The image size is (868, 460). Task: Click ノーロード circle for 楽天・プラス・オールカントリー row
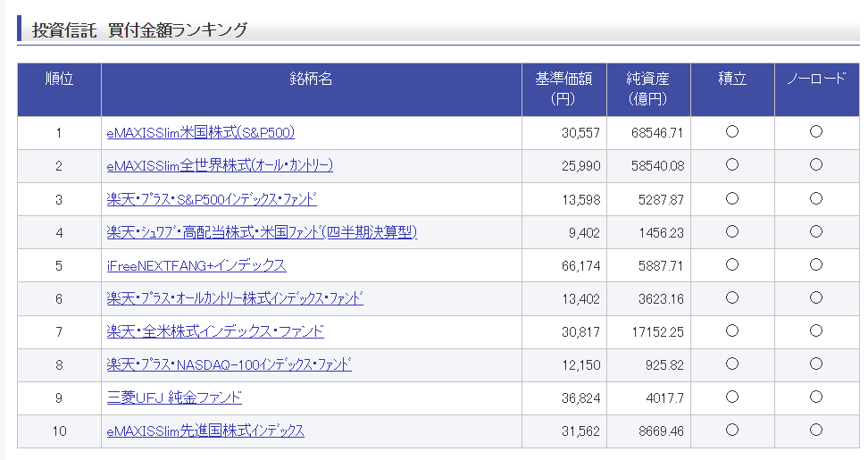tap(816, 297)
